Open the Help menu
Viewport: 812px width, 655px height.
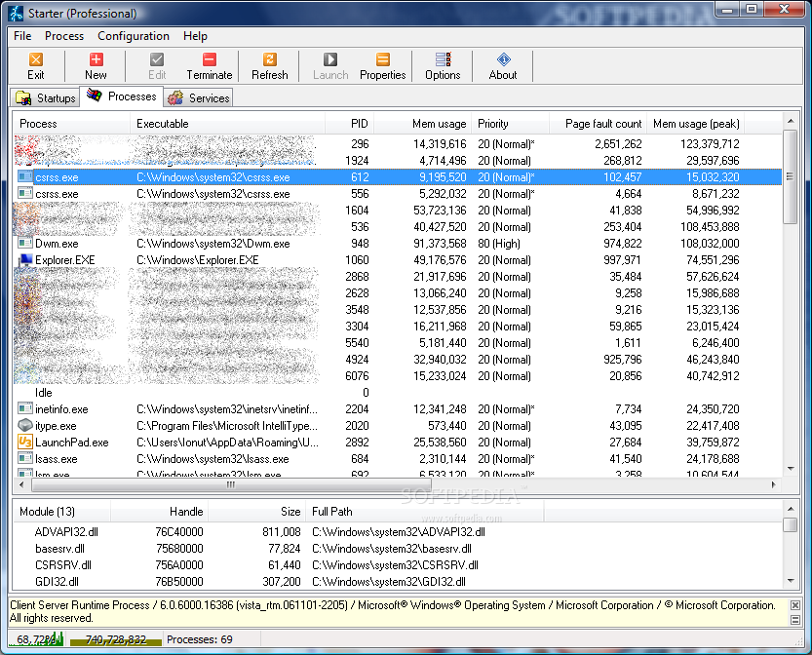click(195, 36)
